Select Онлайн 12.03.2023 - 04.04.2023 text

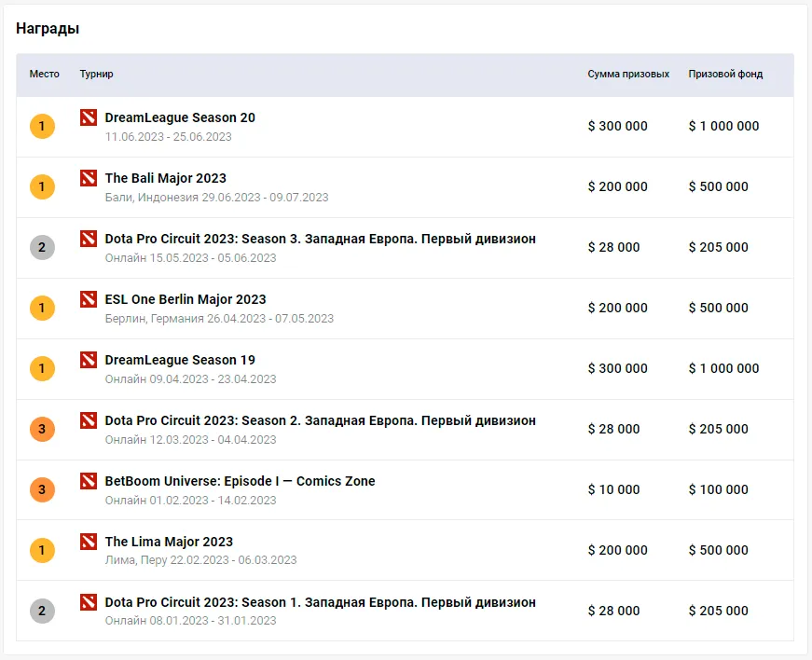pyautogui.click(x=190, y=440)
